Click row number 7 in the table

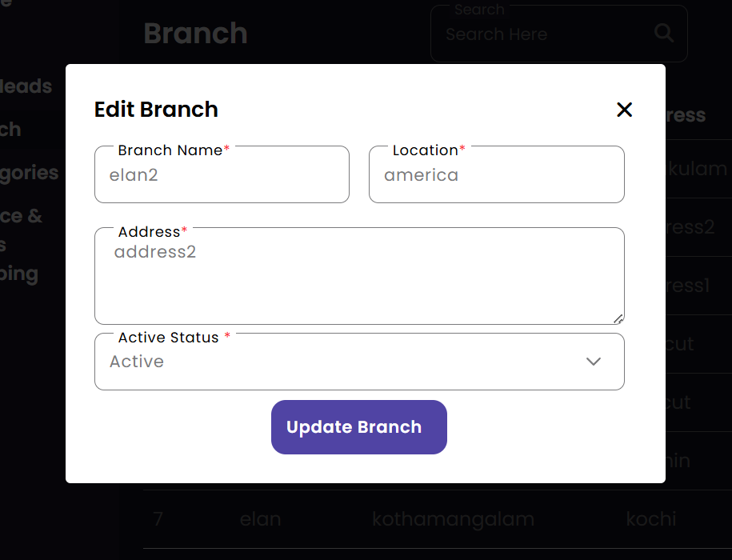[158, 519]
